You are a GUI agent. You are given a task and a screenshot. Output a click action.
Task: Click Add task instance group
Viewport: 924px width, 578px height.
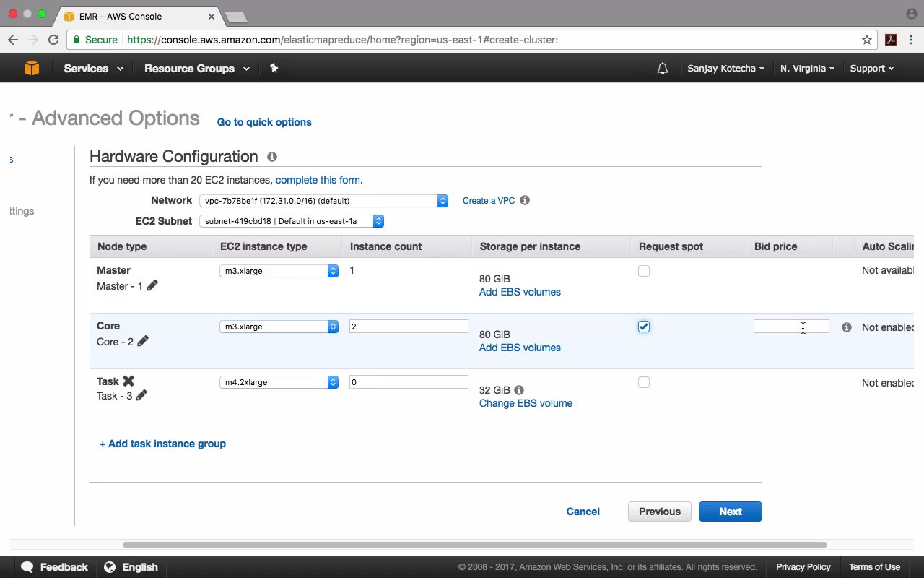tap(162, 444)
